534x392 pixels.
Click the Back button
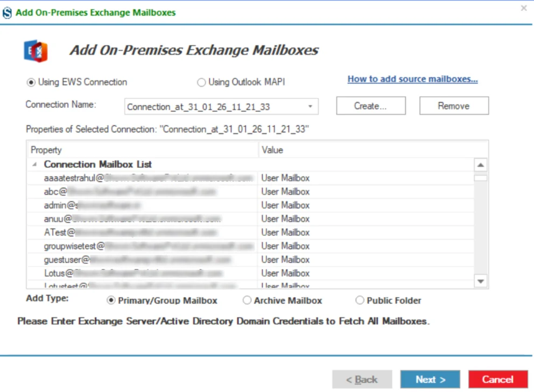click(362, 379)
